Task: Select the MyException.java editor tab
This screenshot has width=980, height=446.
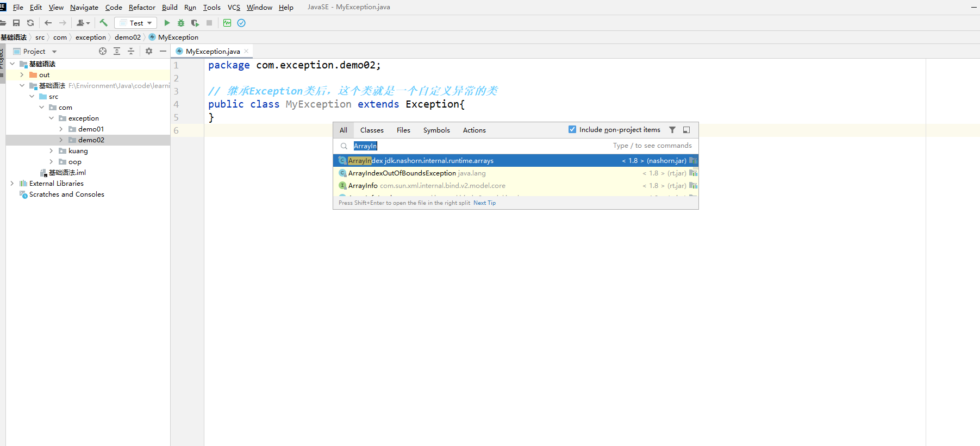Action: pos(213,51)
